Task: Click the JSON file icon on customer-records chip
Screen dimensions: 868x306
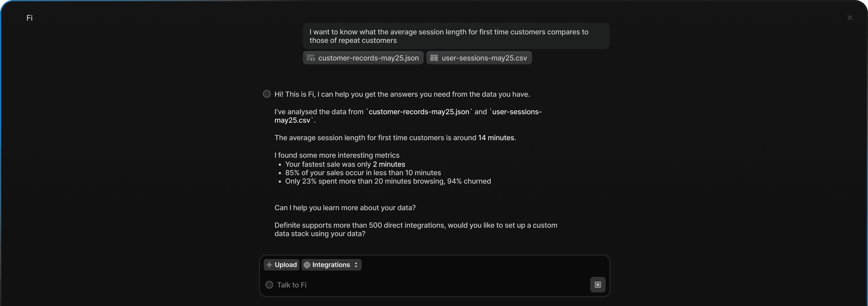Action: (x=311, y=58)
